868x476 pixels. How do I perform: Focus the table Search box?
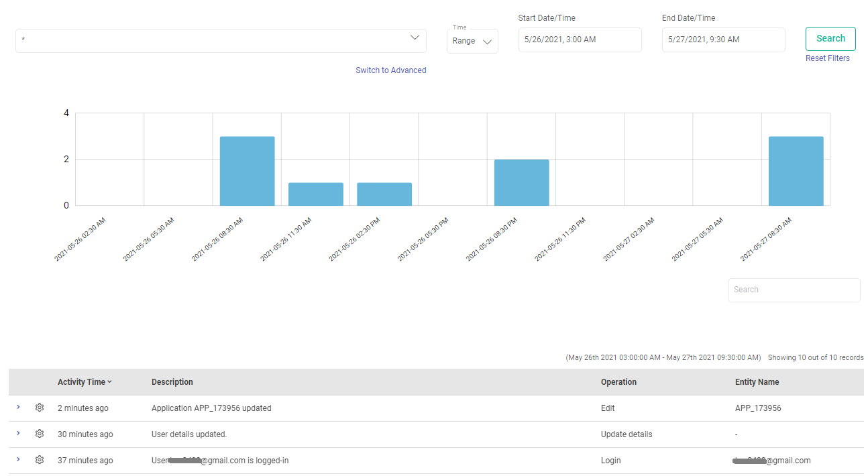[794, 290]
